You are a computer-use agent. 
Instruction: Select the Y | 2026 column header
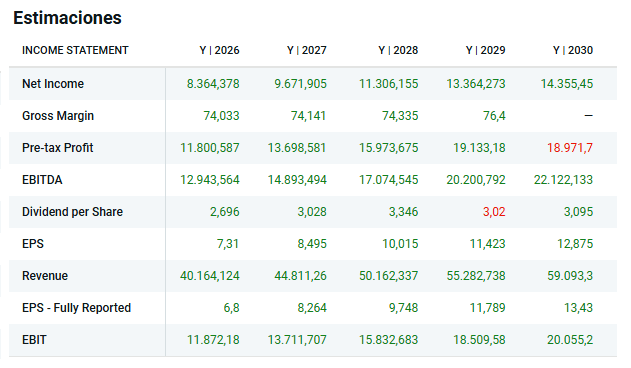point(219,50)
